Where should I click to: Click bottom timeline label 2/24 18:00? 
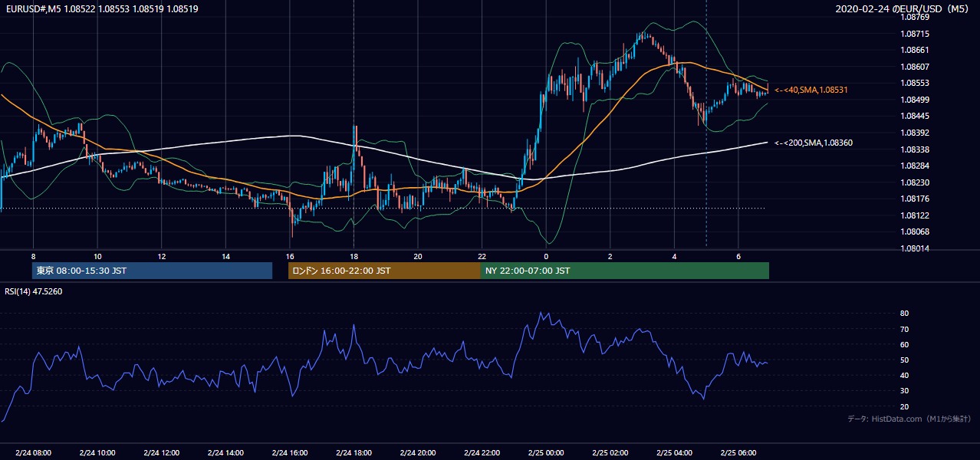click(x=354, y=453)
